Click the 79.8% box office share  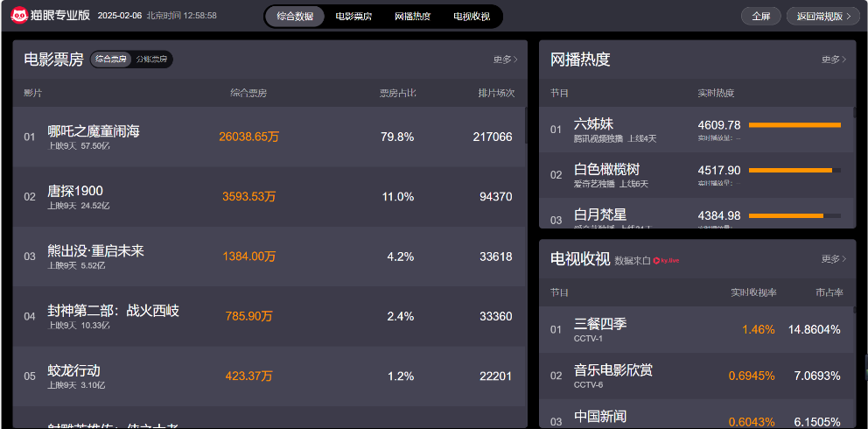(397, 137)
